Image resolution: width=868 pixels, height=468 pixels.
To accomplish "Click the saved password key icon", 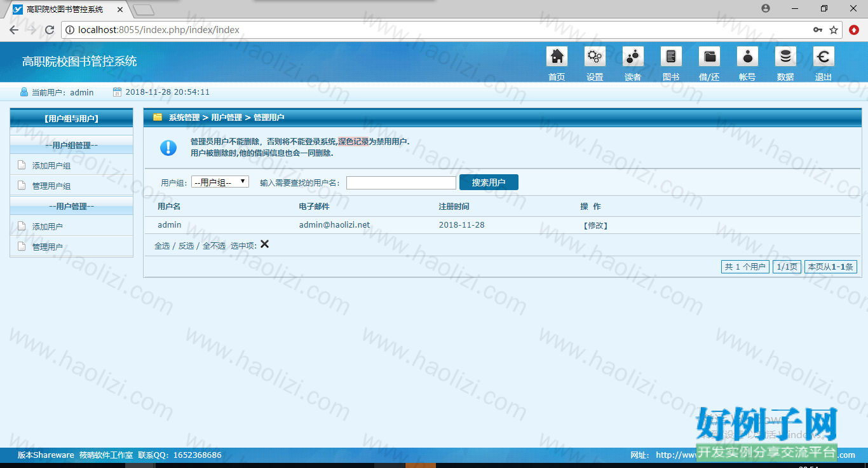I will point(818,30).
